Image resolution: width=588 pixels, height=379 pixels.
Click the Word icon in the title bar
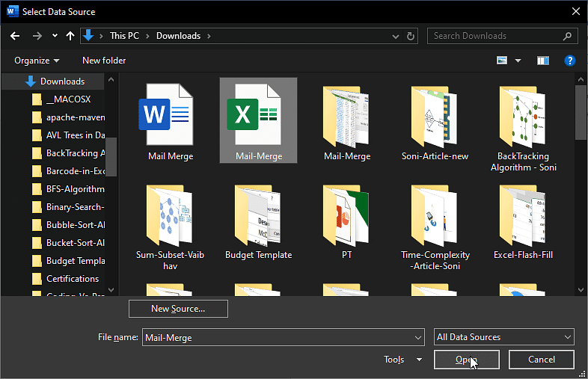coord(12,12)
